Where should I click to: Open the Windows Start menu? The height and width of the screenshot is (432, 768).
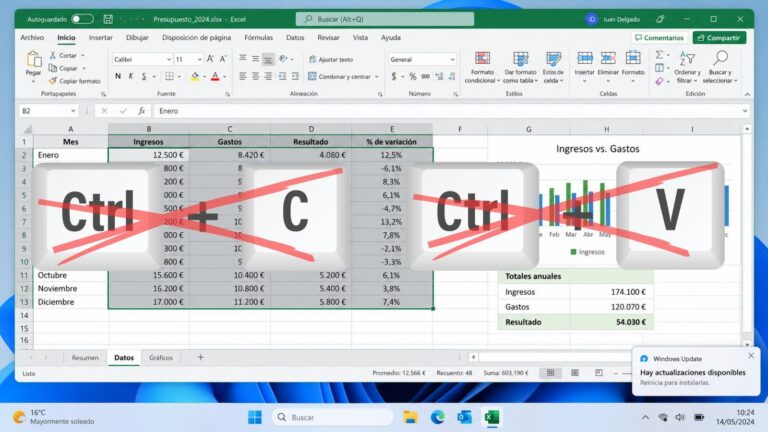point(255,417)
